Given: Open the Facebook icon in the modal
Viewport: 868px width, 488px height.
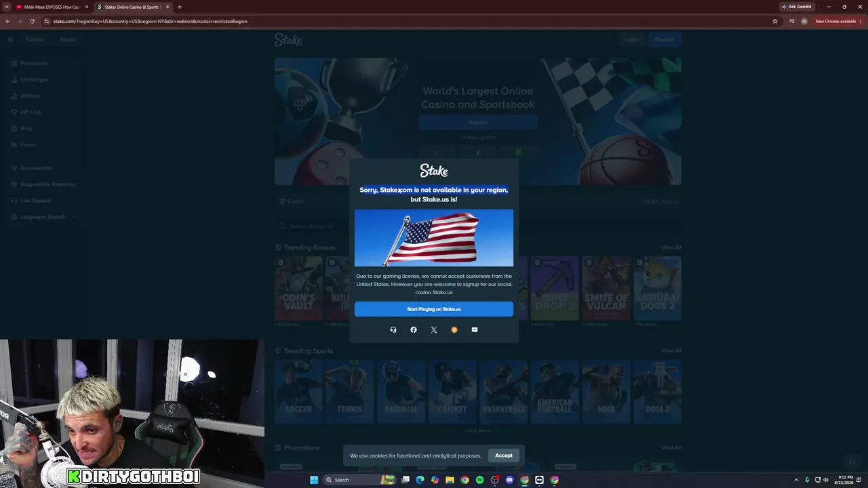Looking at the screenshot, I should tap(414, 330).
